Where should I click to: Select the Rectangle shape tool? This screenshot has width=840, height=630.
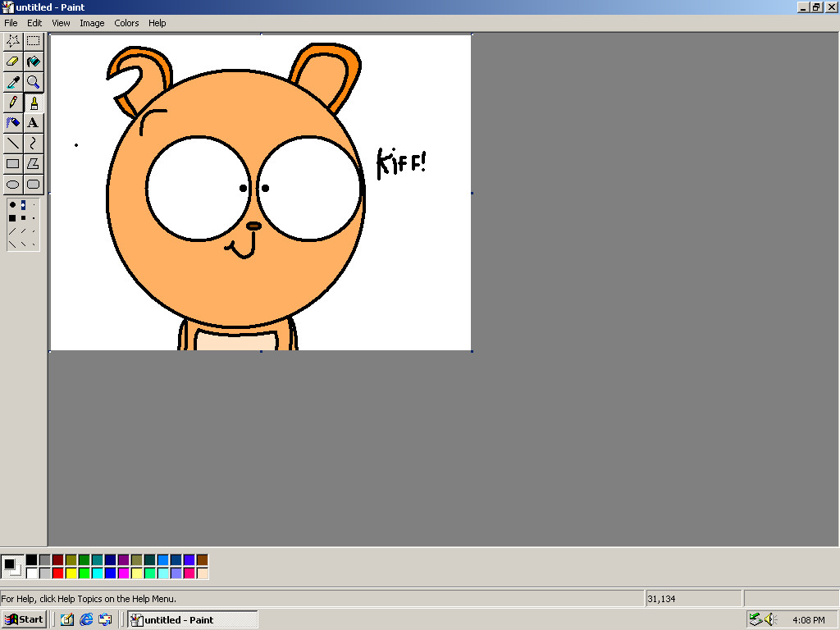(x=13, y=163)
